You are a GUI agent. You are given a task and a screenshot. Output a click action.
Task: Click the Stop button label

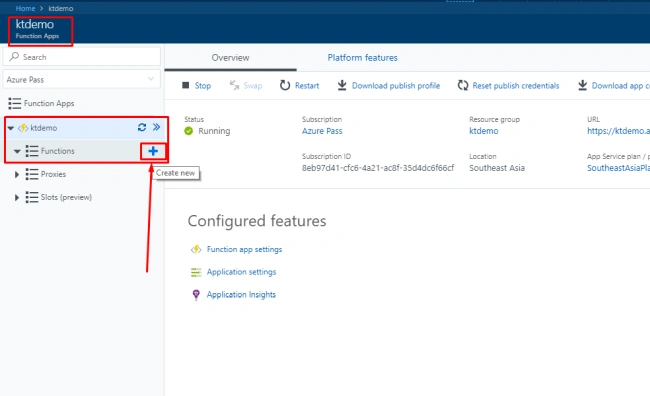click(203, 86)
